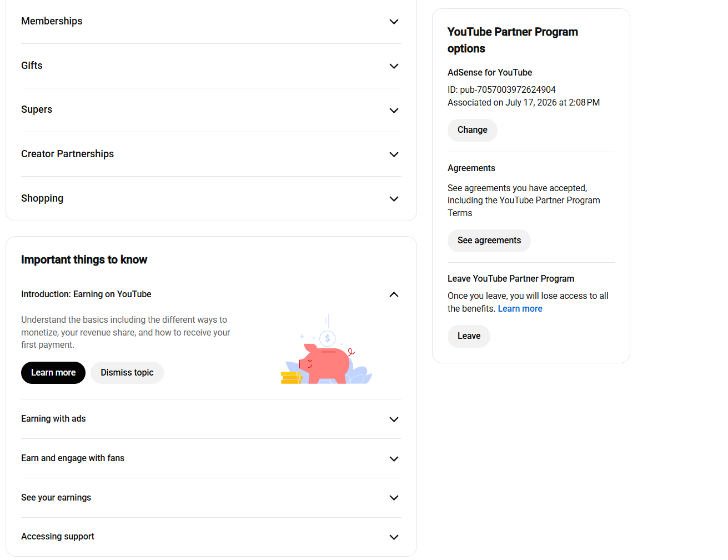Click the Earning with ads title
The width and height of the screenshot is (728, 560).
point(53,419)
